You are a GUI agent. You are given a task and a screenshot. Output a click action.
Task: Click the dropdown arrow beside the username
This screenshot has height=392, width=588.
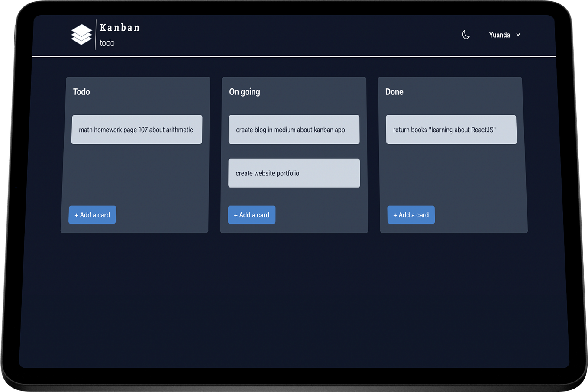[518, 35]
